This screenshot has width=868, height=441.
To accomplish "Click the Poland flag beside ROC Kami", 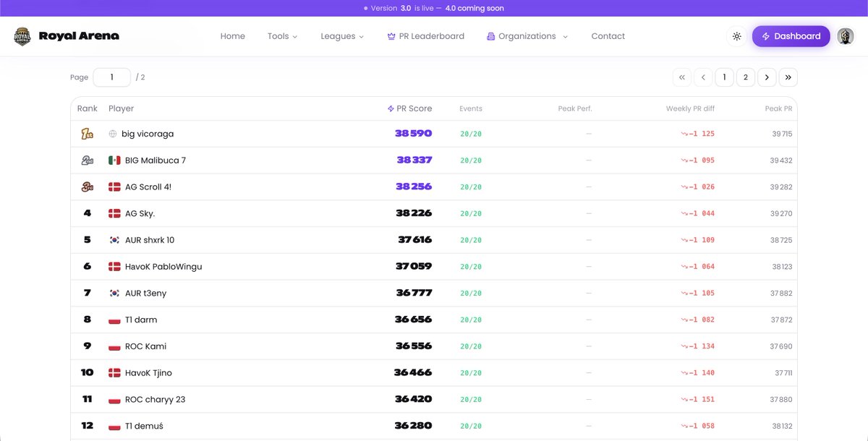I will pos(114,346).
